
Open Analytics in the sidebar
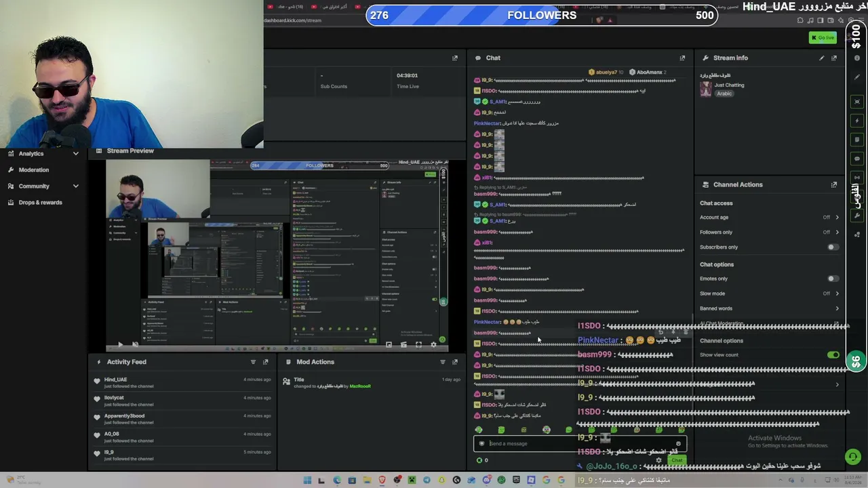31,154
